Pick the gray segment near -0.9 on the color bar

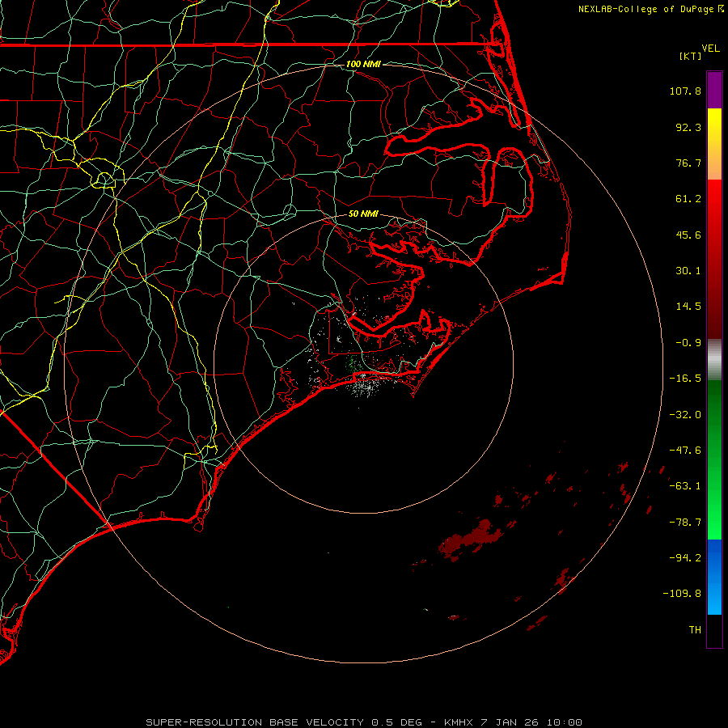(714, 360)
